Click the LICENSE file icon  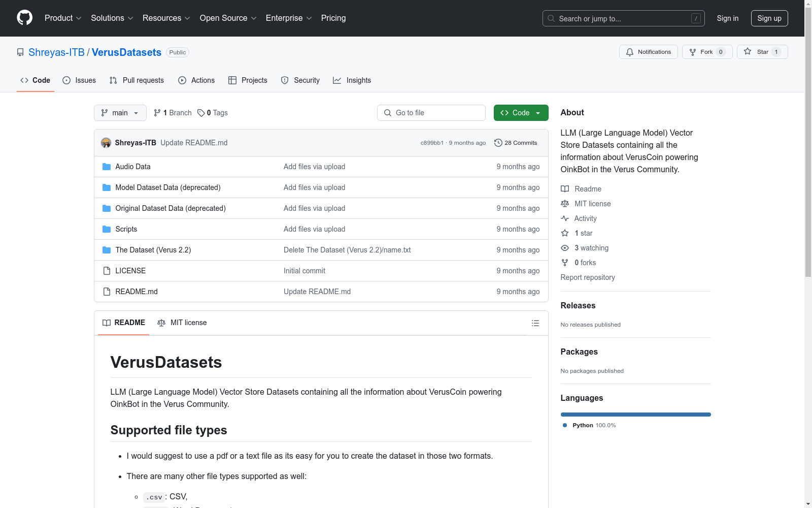click(107, 271)
